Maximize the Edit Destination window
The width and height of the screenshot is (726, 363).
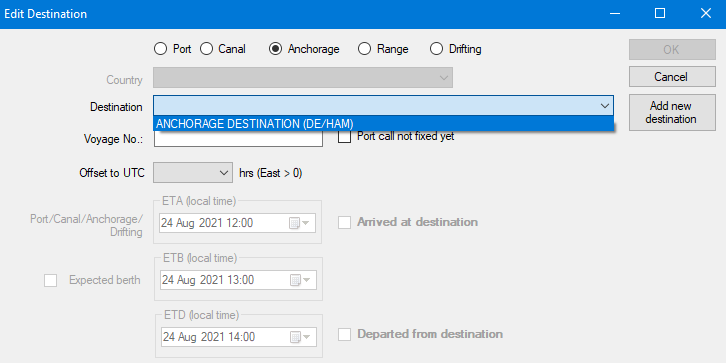(660, 14)
